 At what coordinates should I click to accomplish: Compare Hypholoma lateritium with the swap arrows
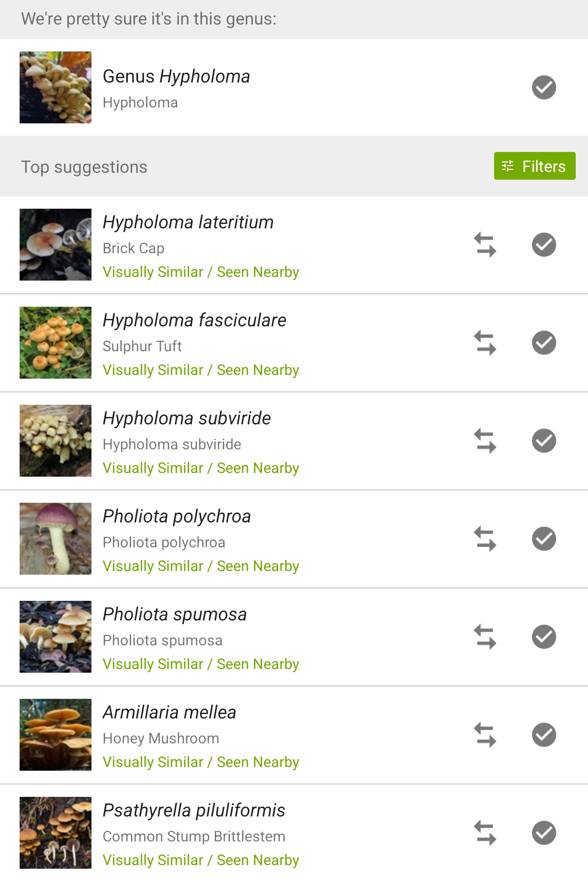[485, 245]
